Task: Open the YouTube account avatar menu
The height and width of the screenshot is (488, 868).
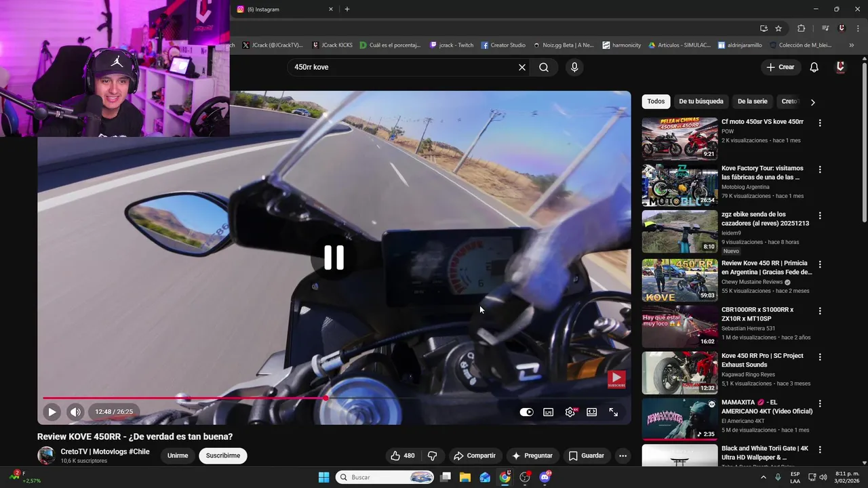Action: (840, 67)
